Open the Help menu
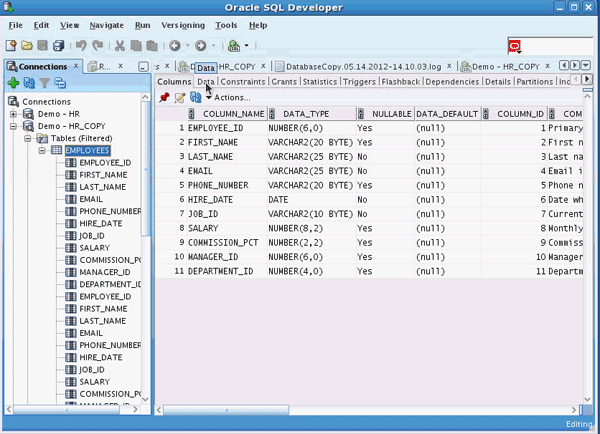The height and width of the screenshot is (434, 600). (258, 25)
